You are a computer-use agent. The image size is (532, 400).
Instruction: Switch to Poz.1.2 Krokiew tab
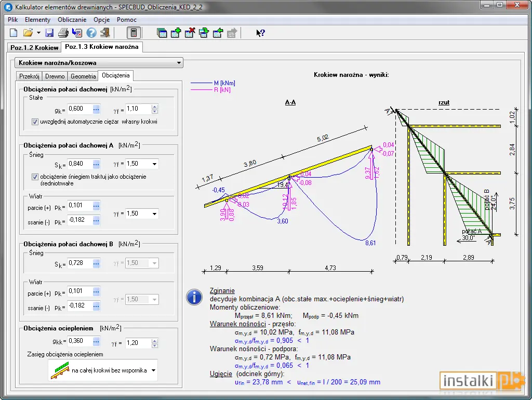pos(34,47)
